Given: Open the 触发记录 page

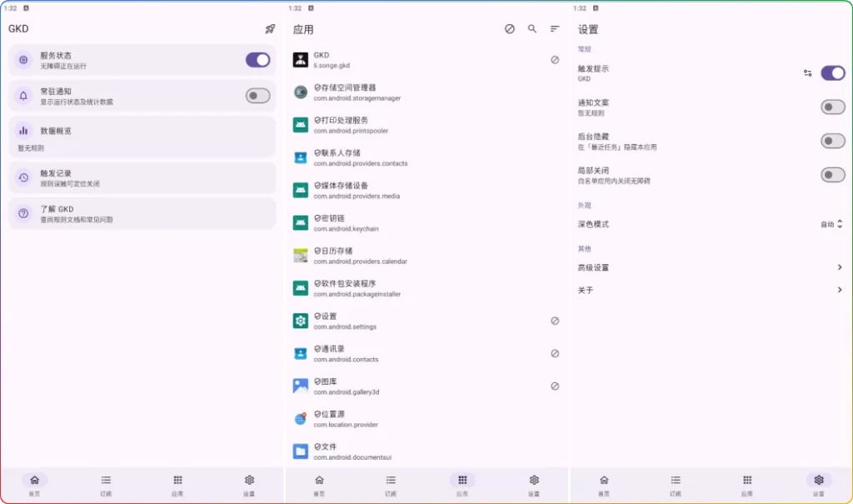Looking at the screenshot, I should (x=142, y=177).
